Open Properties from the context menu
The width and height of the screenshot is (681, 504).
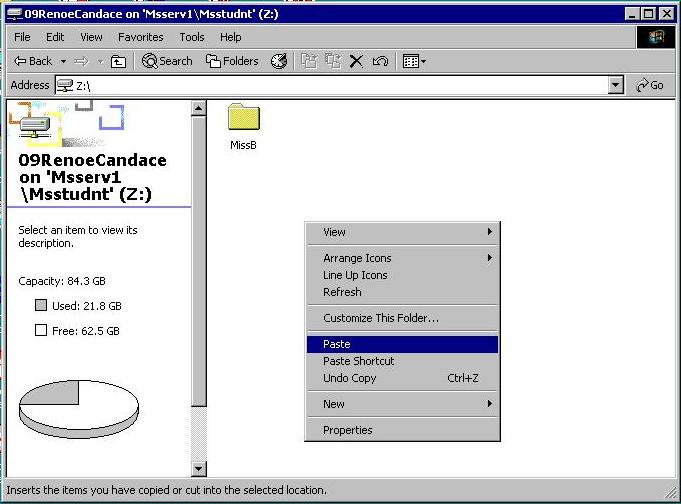click(403, 430)
